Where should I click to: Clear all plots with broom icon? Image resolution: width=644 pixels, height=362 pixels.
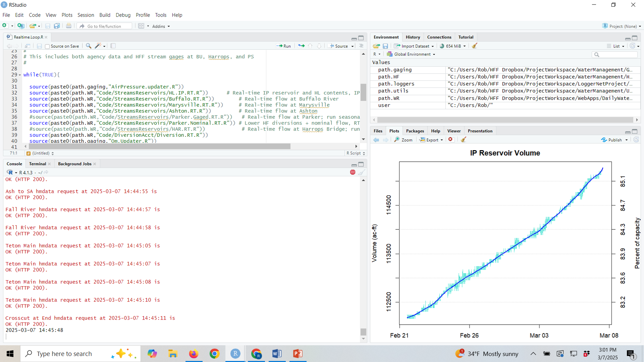pos(463,140)
